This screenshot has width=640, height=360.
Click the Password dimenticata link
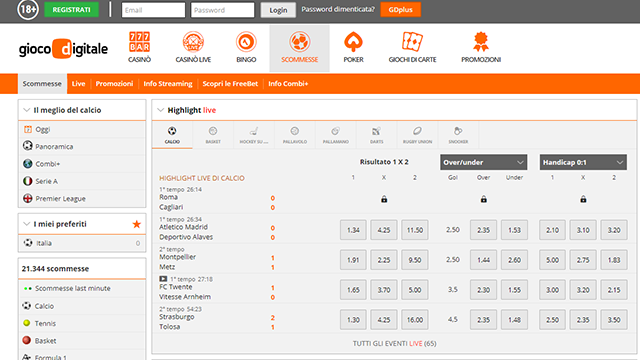point(338,9)
